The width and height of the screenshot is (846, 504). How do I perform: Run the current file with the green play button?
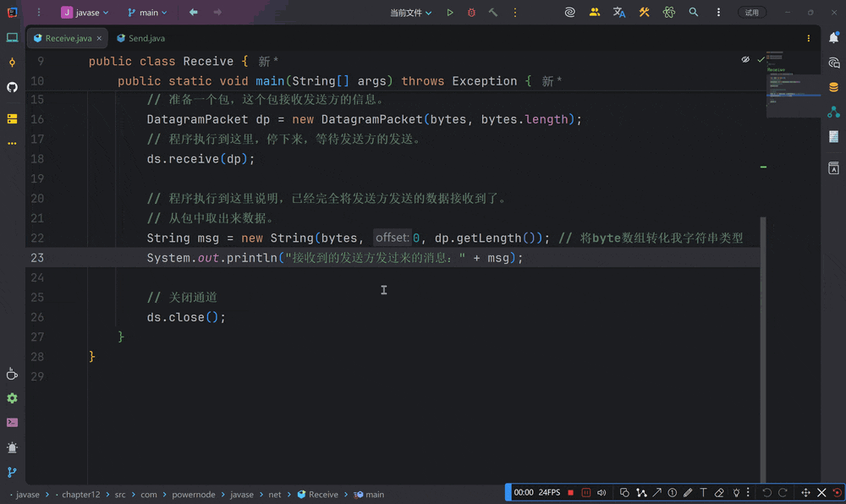point(450,13)
